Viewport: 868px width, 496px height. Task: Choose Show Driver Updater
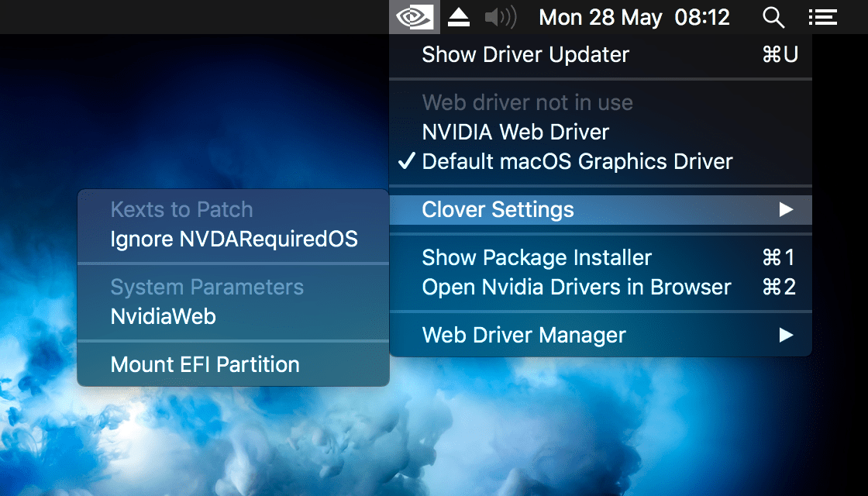coord(525,54)
